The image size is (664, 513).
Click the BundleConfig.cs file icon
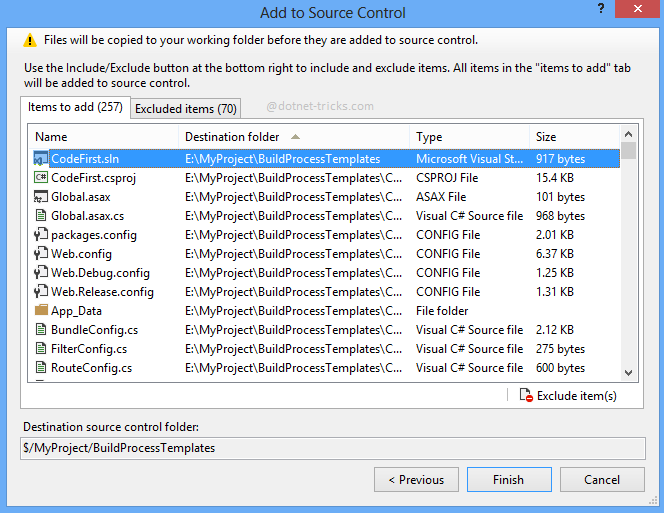[41, 330]
